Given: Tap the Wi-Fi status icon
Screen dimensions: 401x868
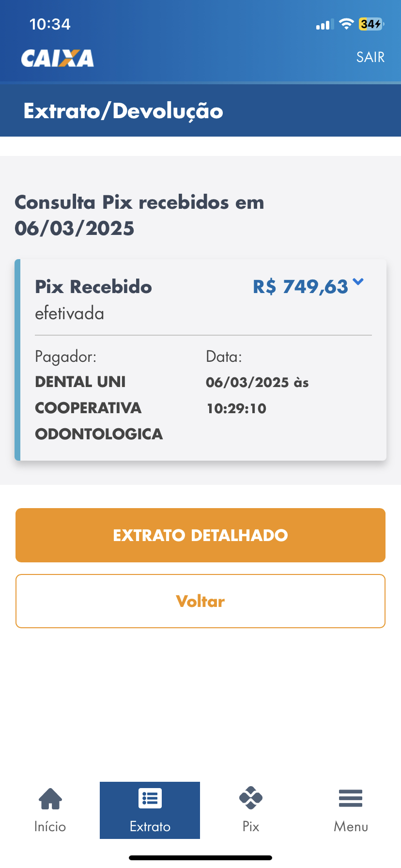Looking at the screenshot, I should 346,24.
